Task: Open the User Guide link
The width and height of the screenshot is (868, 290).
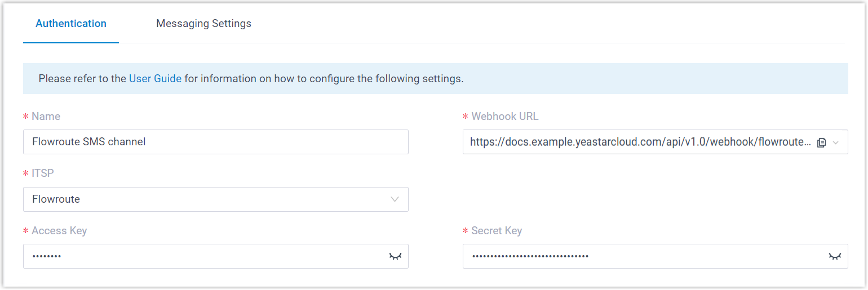Action: click(x=155, y=79)
